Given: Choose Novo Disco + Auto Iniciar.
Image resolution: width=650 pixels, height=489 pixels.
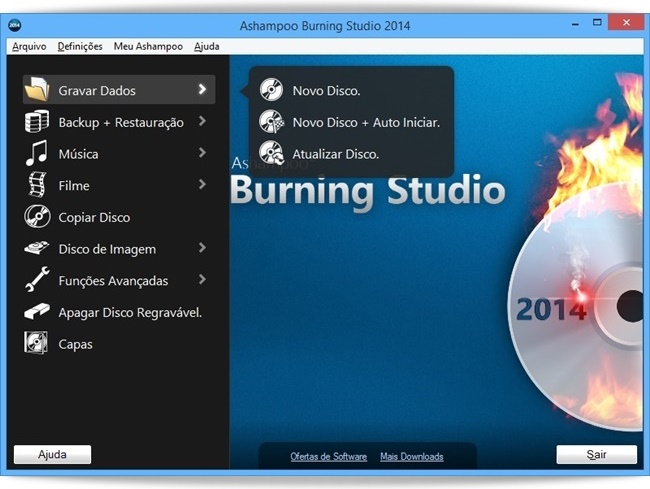Looking at the screenshot, I should coord(366,122).
